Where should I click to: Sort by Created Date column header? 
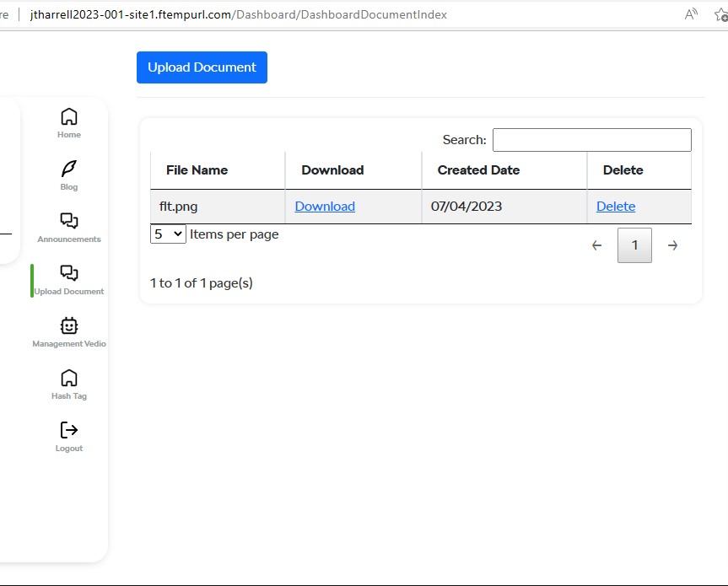pos(504,170)
